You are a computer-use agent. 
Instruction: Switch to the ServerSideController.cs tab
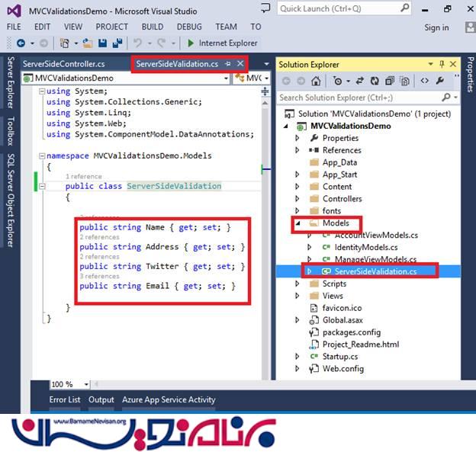point(64,64)
